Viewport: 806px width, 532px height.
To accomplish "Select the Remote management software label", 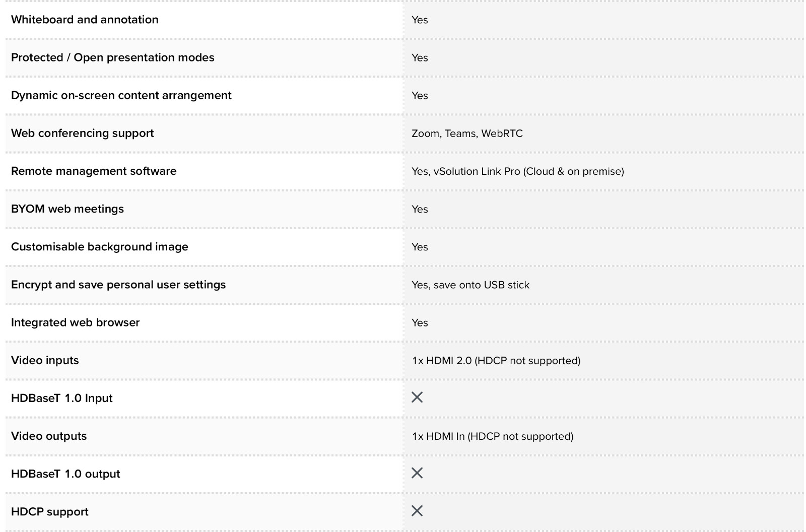I will pyautogui.click(x=94, y=171).
